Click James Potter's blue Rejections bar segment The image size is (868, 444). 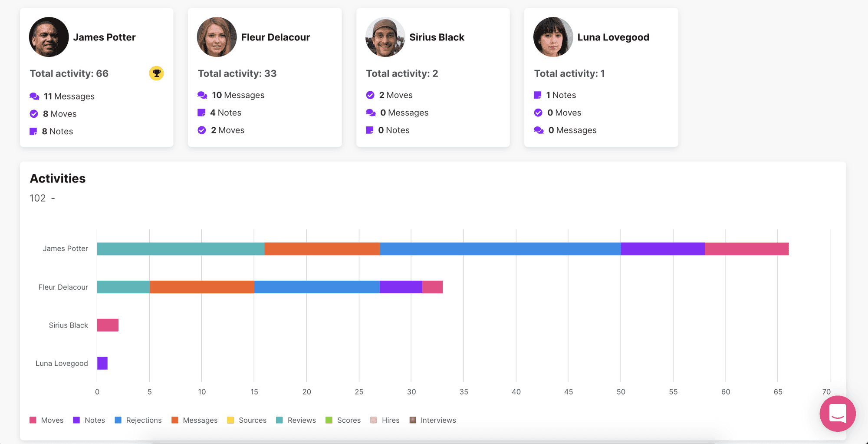click(500, 249)
